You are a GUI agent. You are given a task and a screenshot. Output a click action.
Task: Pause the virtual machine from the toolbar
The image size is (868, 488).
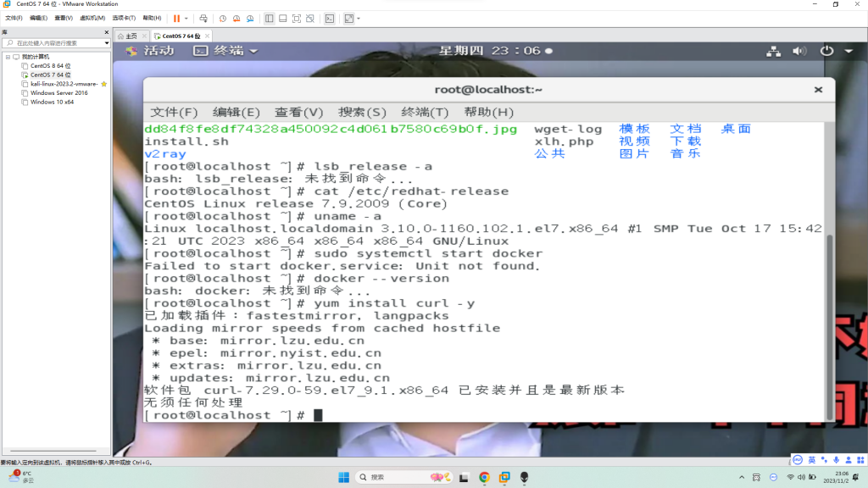click(176, 18)
